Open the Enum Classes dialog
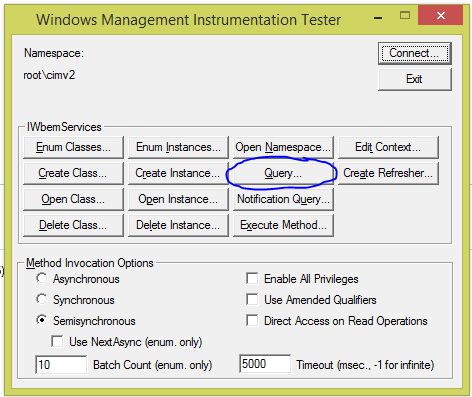Screen dimensions: 472x397 [73, 147]
